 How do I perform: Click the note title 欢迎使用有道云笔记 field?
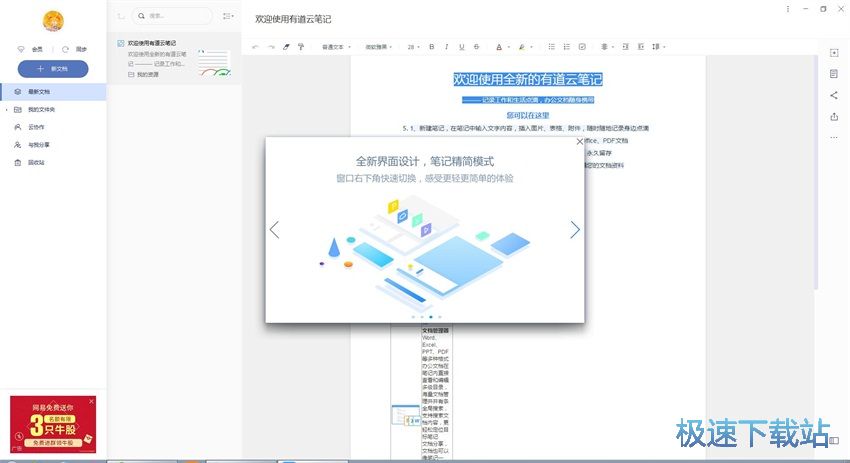pos(293,19)
